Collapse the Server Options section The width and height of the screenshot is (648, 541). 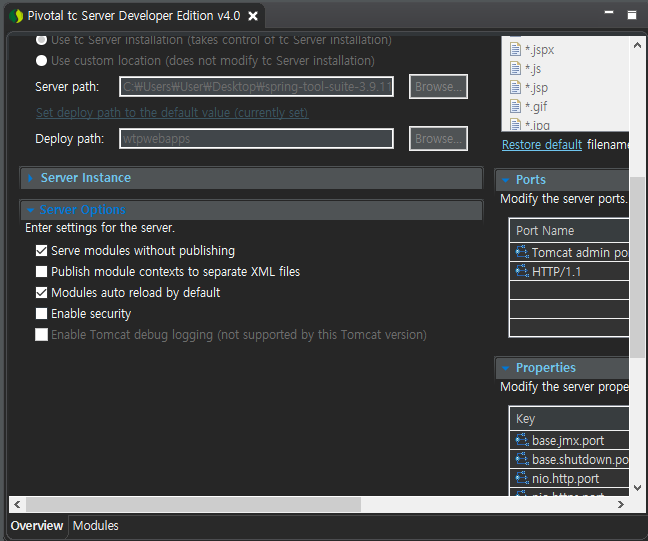pos(30,210)
